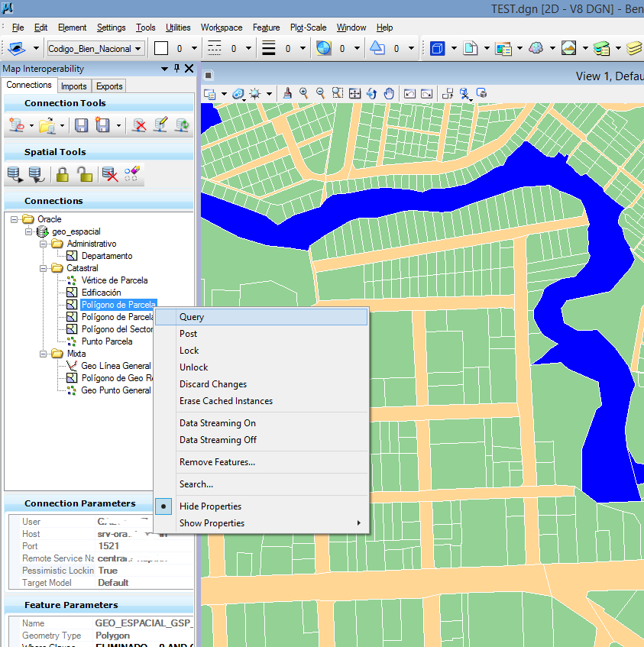Click the Discard Changes database X icon
This screenshot has width=644, height=647.
point(110,174)
